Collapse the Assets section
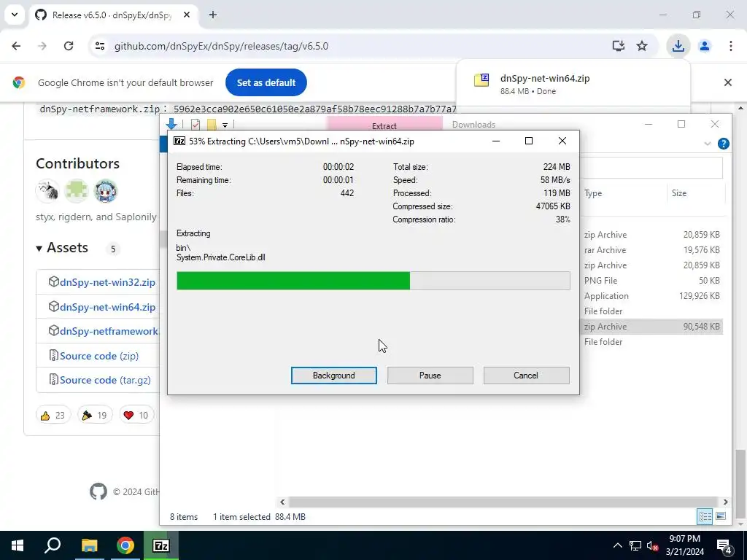The height and width of the screenshot is (560, 747). click(62, 248)
